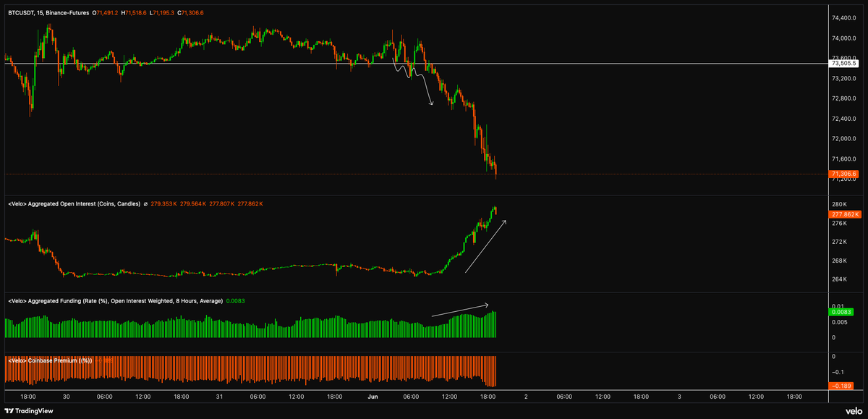Select the Aggregated Open Interest indicator legend
This screenshot has height=419, width=868.
coord(74,204)
